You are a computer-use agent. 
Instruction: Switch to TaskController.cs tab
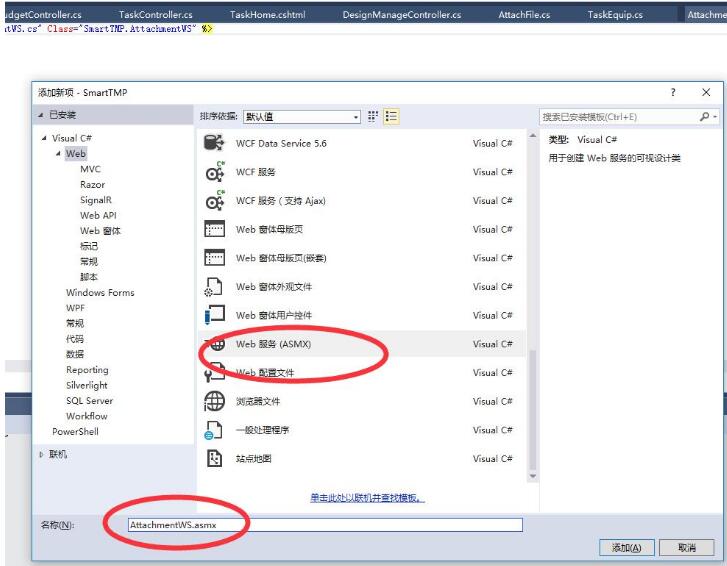[156, 15]
